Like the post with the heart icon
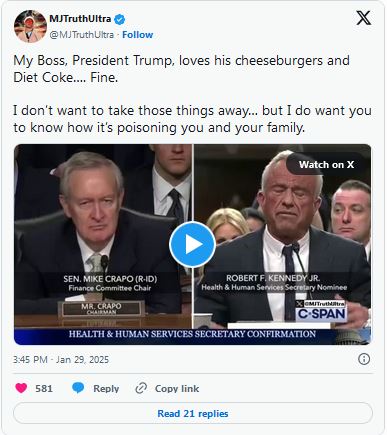The width and height of the screenshot is (387, 435). [x=21, y=388]
